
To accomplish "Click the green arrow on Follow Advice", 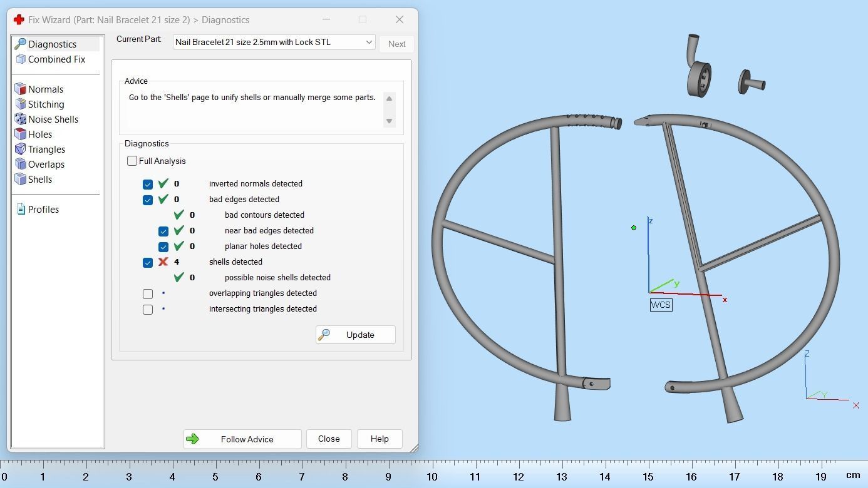I will (192, 439).
